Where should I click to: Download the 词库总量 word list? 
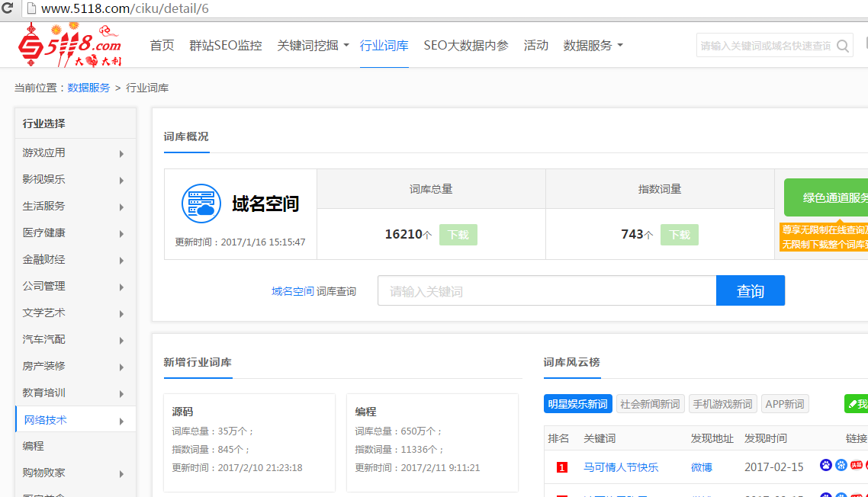[458, 235]
